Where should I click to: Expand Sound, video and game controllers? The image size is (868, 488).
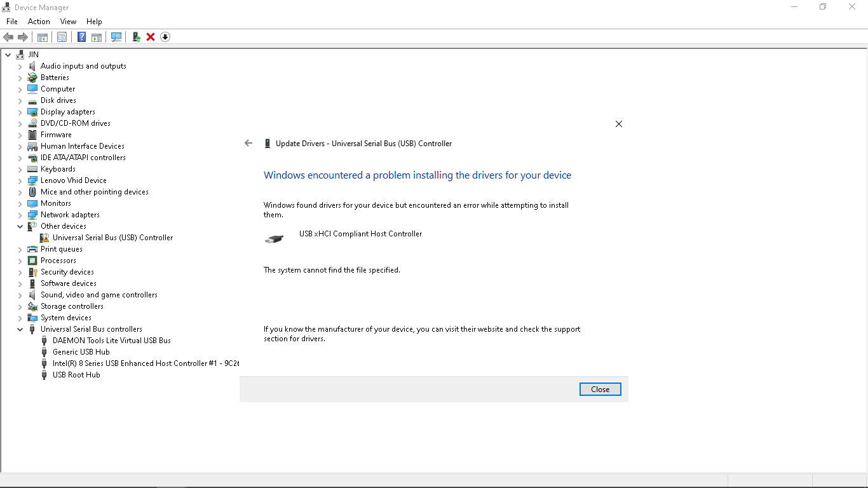(20, 295)
